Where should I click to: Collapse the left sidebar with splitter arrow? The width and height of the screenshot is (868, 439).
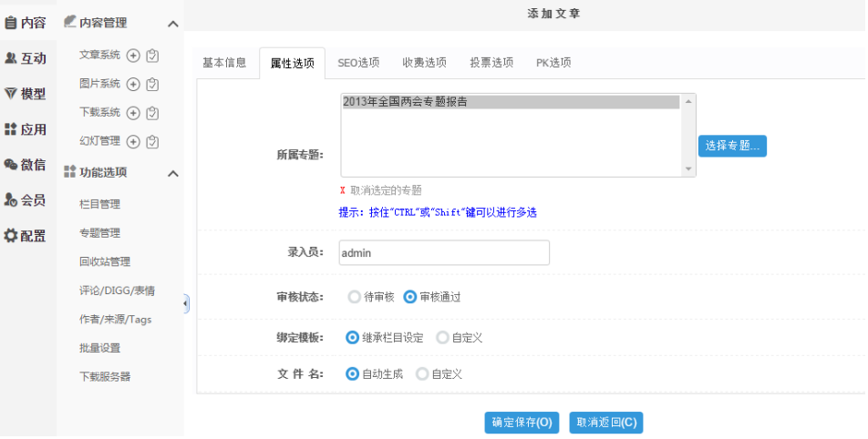pos(186,303)
